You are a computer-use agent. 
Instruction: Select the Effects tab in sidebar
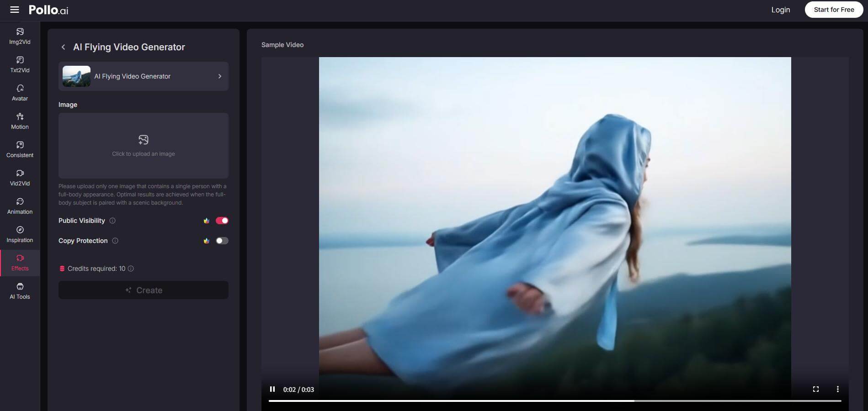click(20, 263)
